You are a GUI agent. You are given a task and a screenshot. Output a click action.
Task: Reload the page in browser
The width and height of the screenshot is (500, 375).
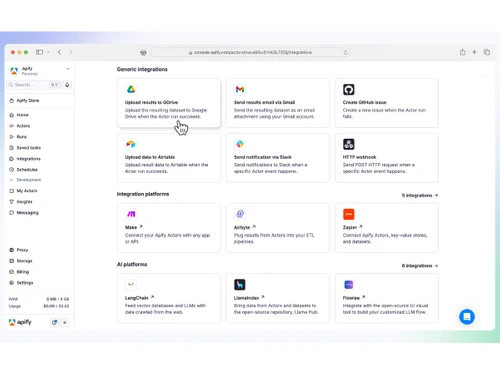coord(345,52)
